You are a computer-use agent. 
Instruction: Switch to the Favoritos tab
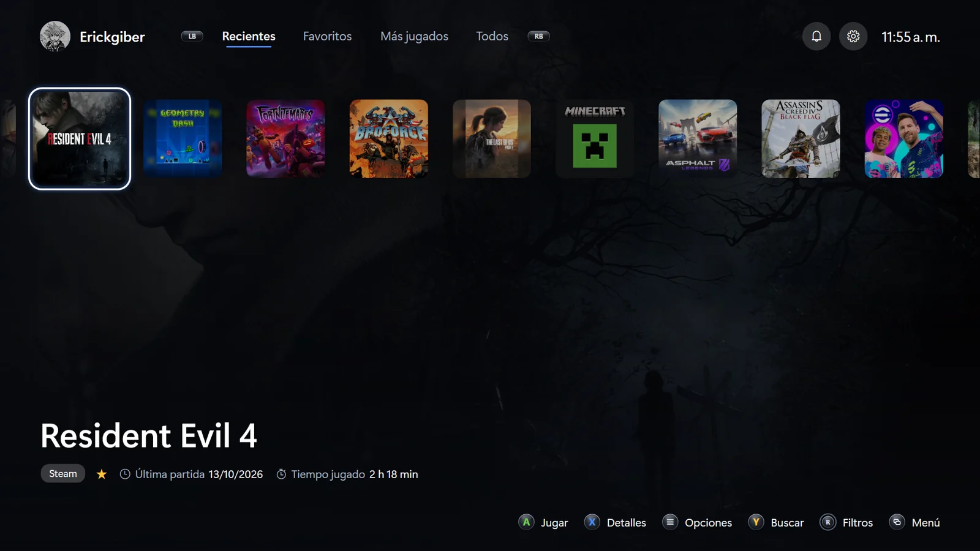328,36
